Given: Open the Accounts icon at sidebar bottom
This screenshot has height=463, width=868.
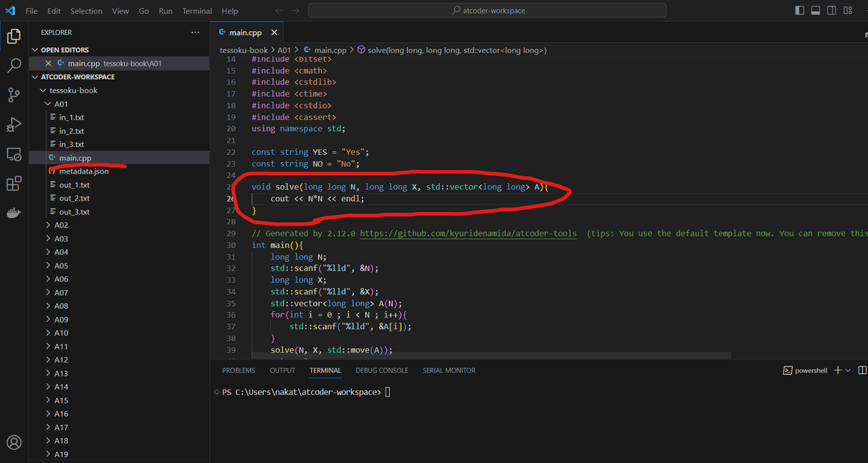Looking at the screenshot, I should tap(13, 442).
